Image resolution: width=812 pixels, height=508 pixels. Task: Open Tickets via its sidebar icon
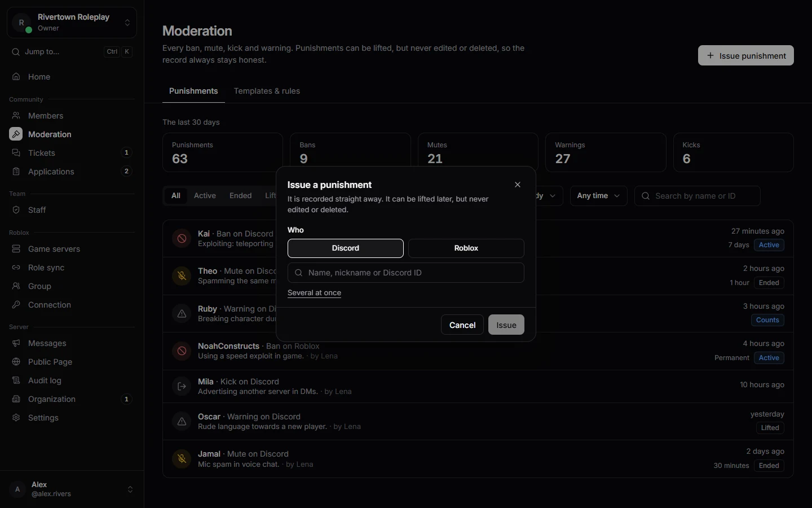16,153
